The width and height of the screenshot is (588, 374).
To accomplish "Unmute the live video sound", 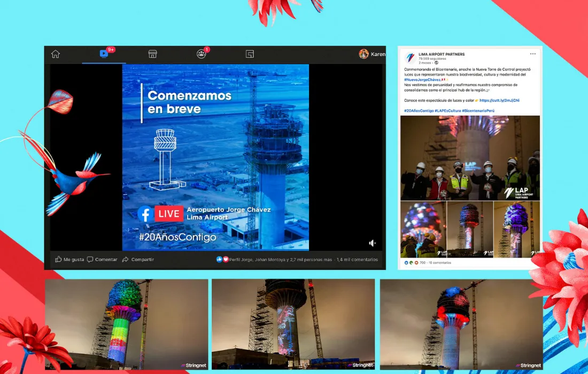I will (373, 243).
